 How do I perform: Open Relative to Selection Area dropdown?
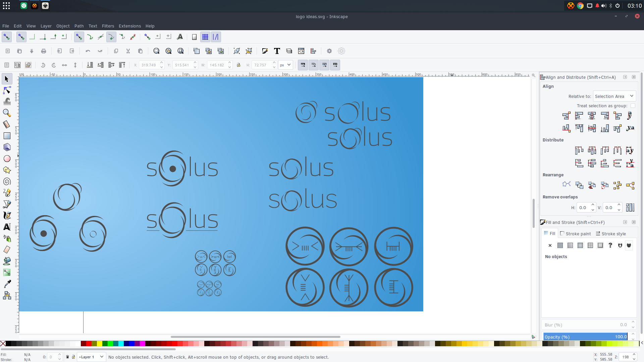click(x=614, y=96)
